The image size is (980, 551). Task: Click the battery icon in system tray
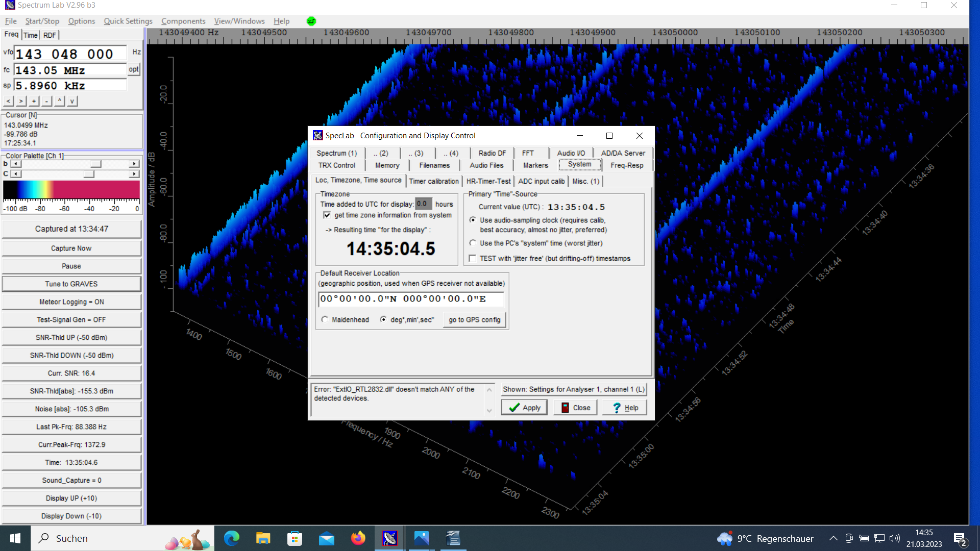pyautogui.click(x=864, y=538)
